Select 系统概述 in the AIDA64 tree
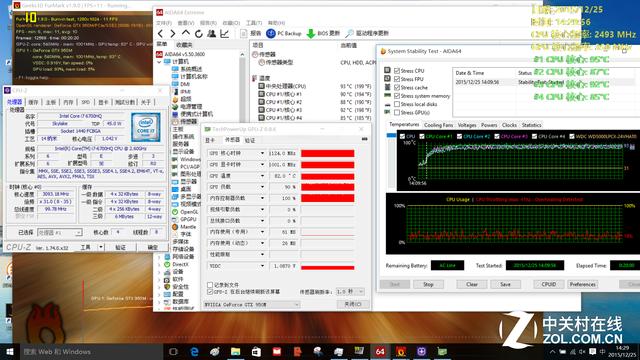Viewport: 640px width, 360px height. click(191, 69)
